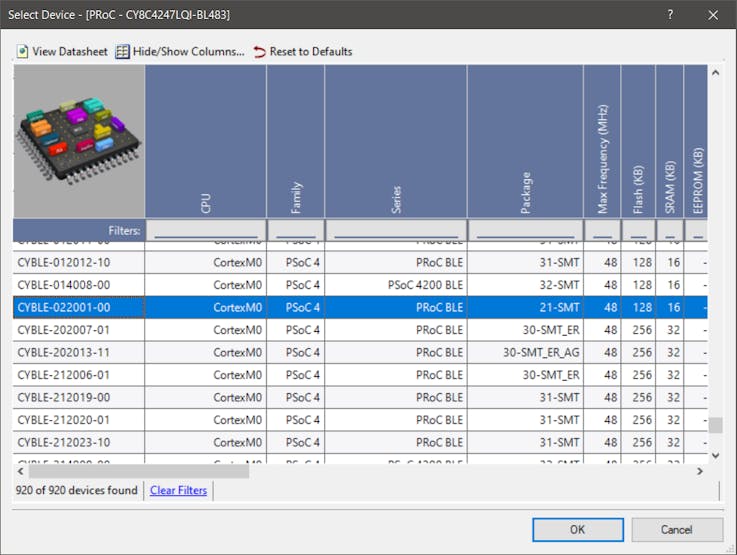The image size is (737, 555).
Task: Click the vertical scrollbar down arrow
Action: [x=715, y=455]
